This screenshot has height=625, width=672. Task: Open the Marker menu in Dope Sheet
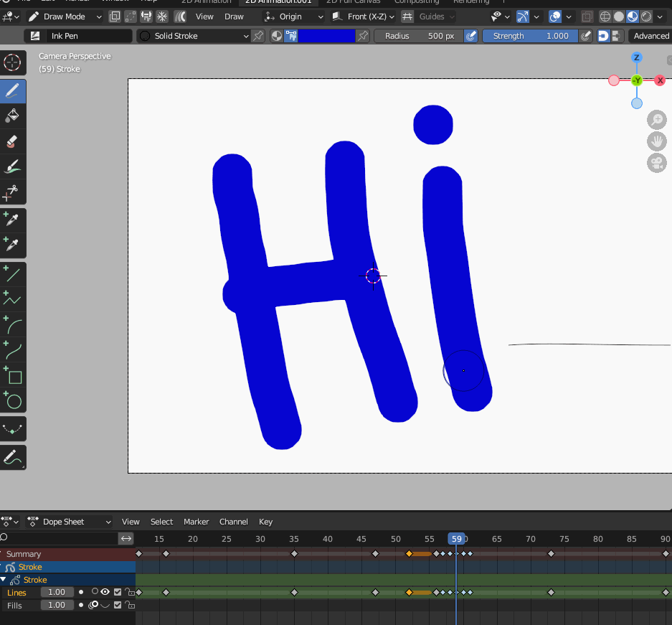point(196,522)
